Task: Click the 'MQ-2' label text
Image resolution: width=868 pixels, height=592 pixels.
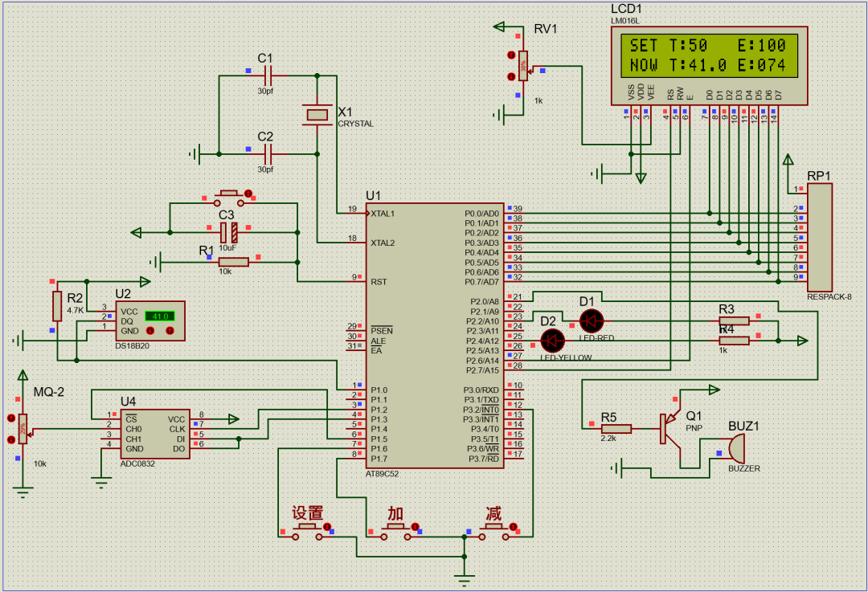Action: pyautogui.click(x=49, y=392)
